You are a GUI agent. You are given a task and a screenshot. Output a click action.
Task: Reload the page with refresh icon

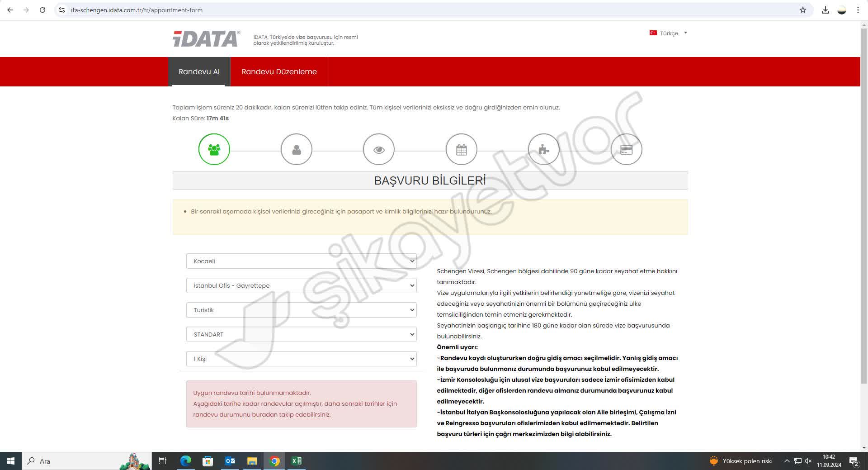click(42, 9)
